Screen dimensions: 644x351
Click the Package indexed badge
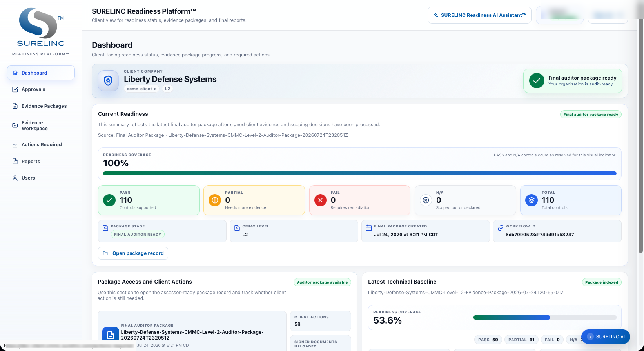pos(602,282)
